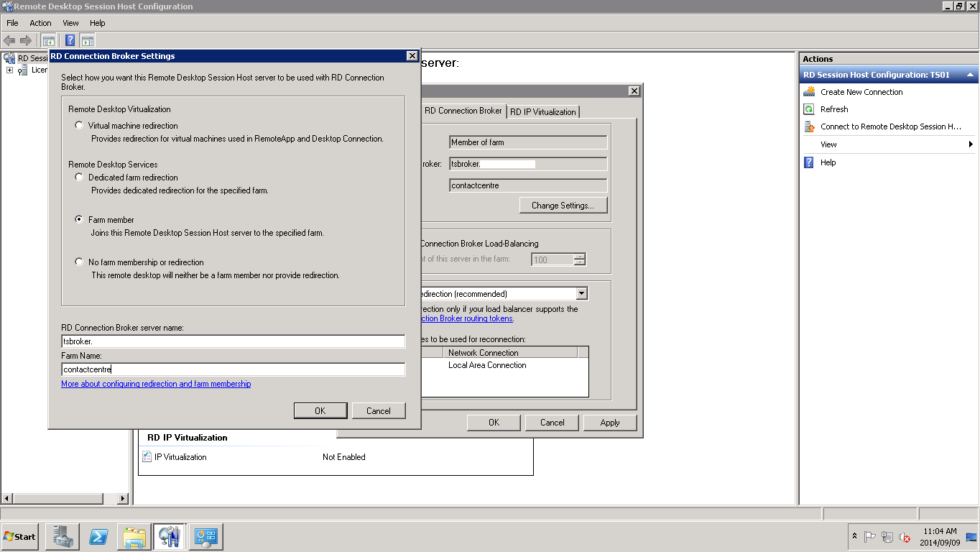Select Local Area Connection list row
The height and width of the screenshot is (552, 980).
[x=487, y=365]
